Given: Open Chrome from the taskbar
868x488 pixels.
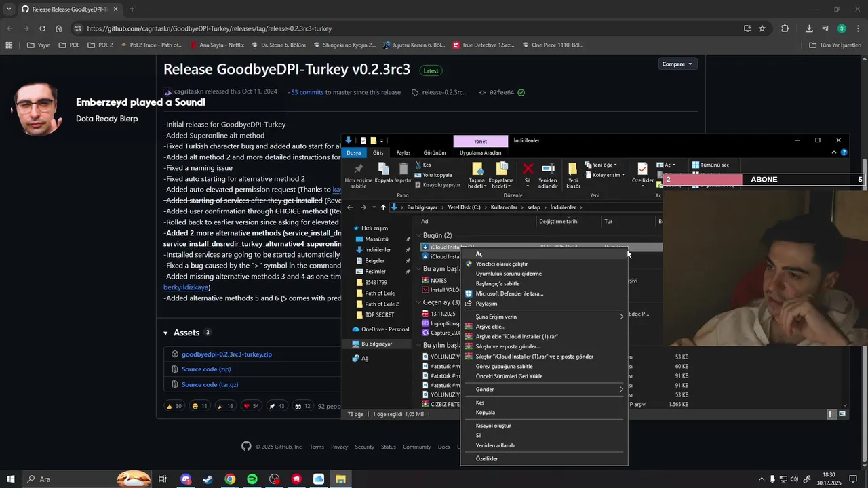Looking at the screenshot, I should click(x=230, y=479).
